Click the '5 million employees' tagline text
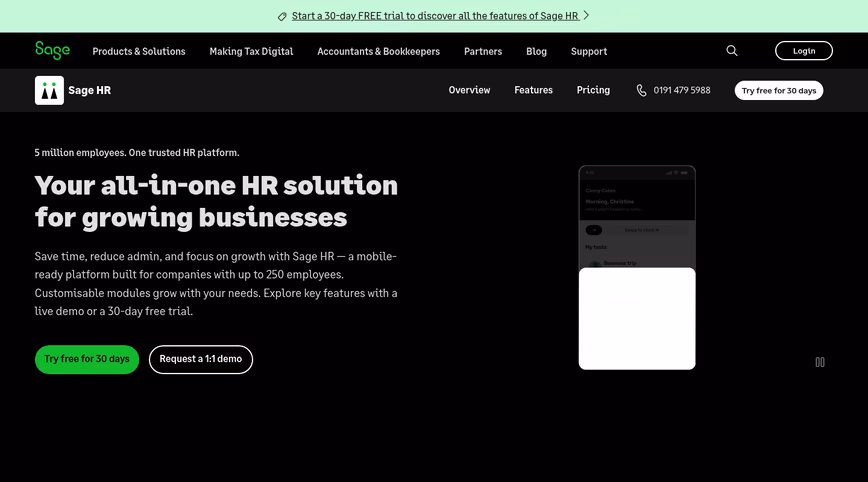The image size is (868, 482). click(x=137, y=153)
